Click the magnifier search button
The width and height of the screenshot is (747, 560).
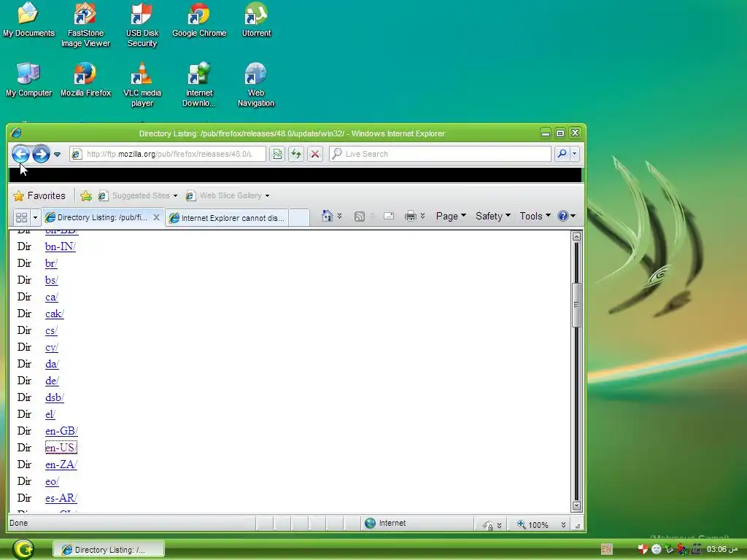562,154
